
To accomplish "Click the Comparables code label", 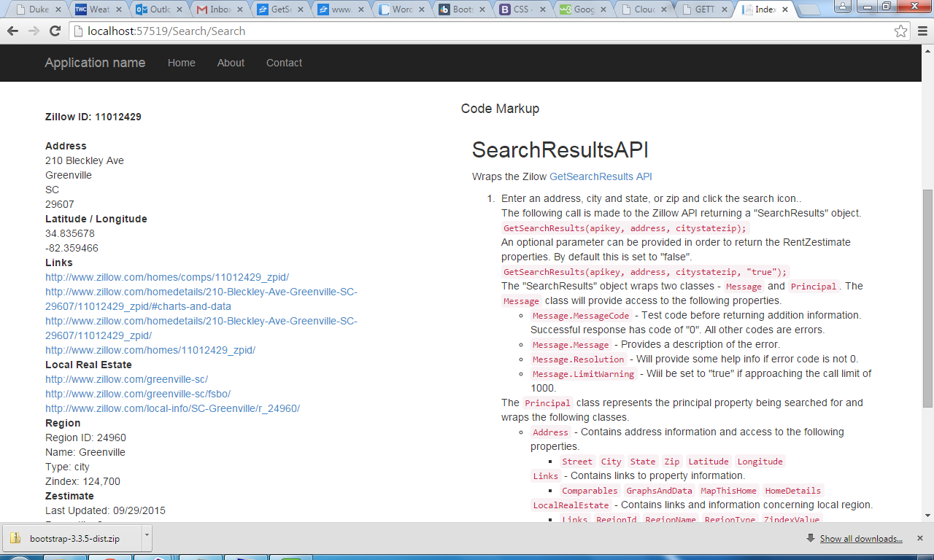I will [x=590, y=491].
